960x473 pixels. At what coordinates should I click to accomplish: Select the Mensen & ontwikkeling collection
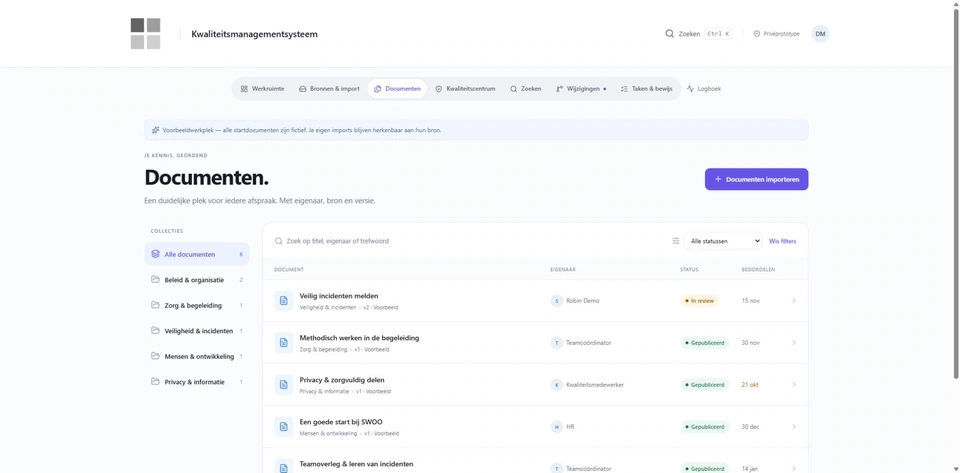(x=197, y=356)
